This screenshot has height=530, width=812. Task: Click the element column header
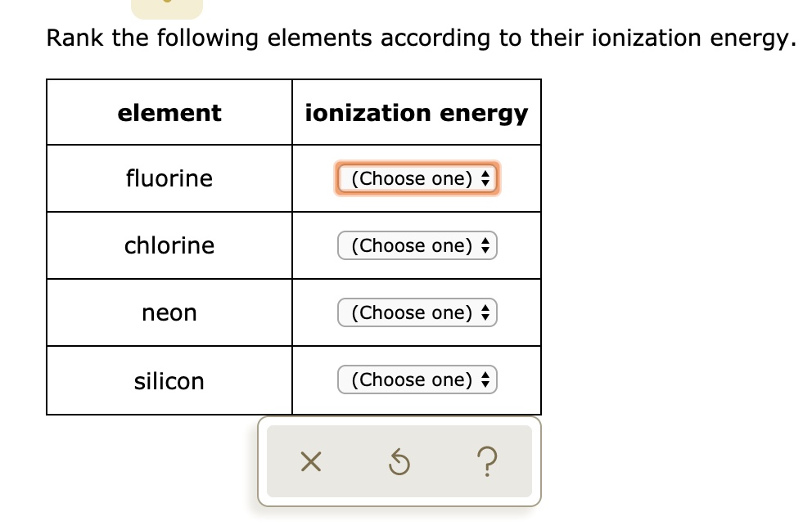click(x=169, y=113)
